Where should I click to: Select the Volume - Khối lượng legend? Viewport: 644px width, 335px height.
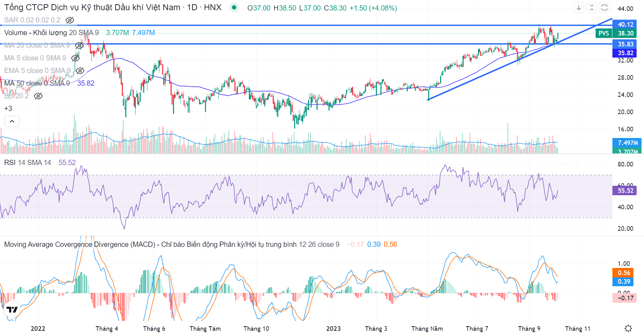51,33
